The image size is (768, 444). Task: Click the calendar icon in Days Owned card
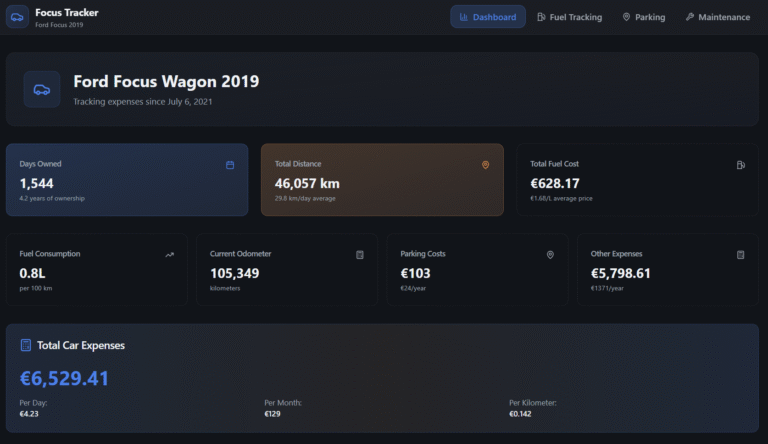pos(230,165)
